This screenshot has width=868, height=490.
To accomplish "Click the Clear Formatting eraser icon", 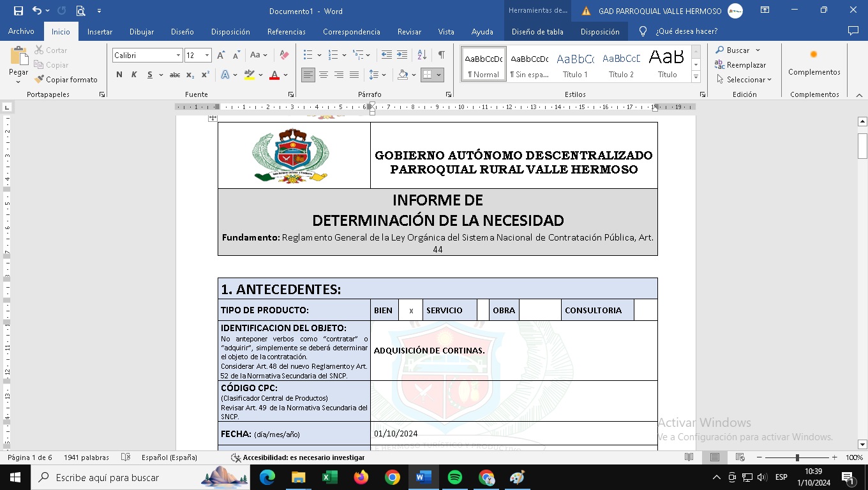I will [x=285, y=56].
